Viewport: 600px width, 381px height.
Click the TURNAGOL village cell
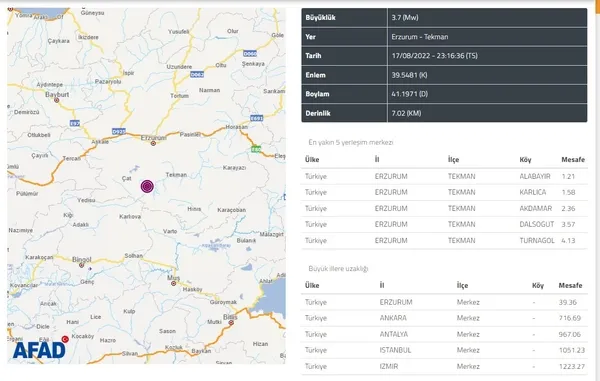[537, 241]
